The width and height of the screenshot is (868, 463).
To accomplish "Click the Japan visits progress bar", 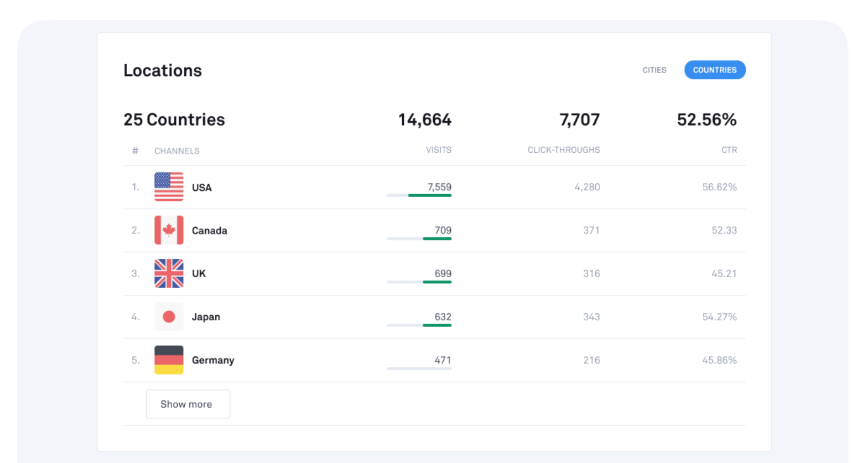I will (419, 325).
